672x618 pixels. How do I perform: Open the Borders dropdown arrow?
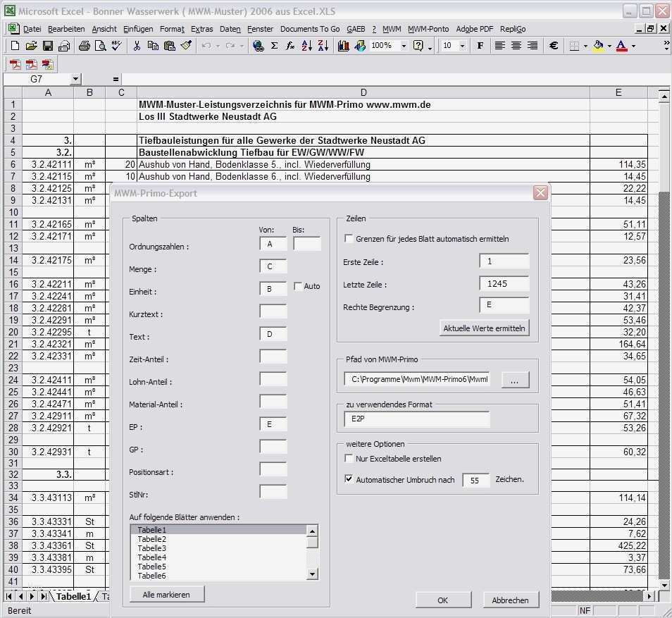coord(585,46)
